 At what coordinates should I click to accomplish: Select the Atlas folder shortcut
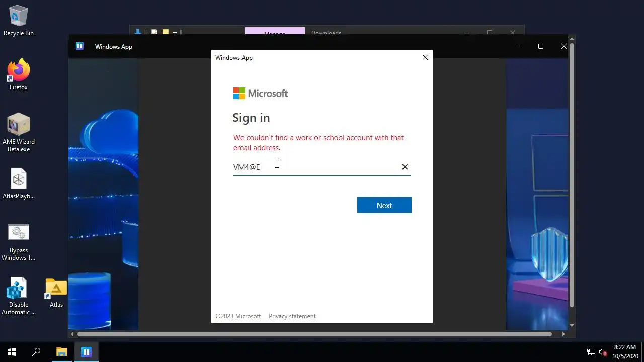point(56,292)
